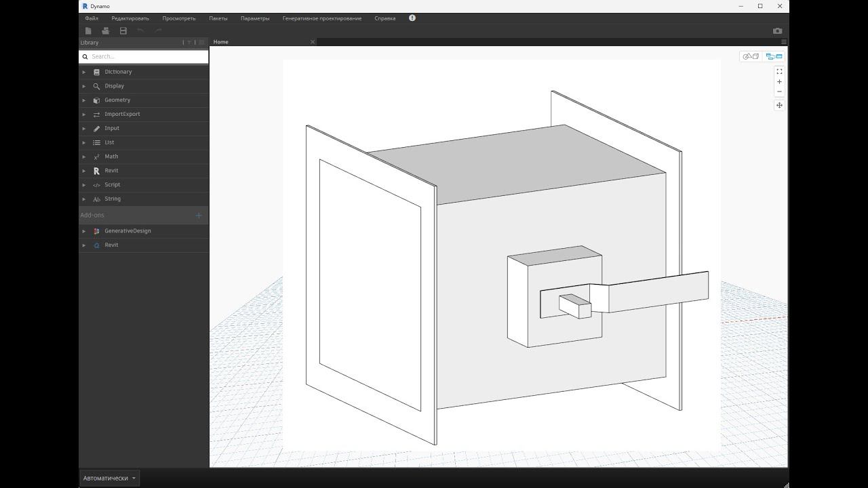Image resolution: width=868 pixels, height=488 pixels.
Task: Click the Math category icon
Action: (96, 157)
